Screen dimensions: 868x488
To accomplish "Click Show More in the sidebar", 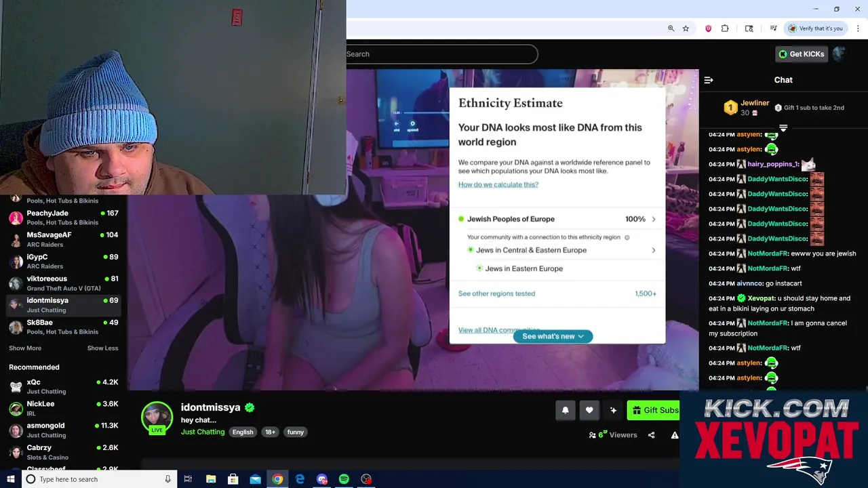I will [x=25, y=348].
